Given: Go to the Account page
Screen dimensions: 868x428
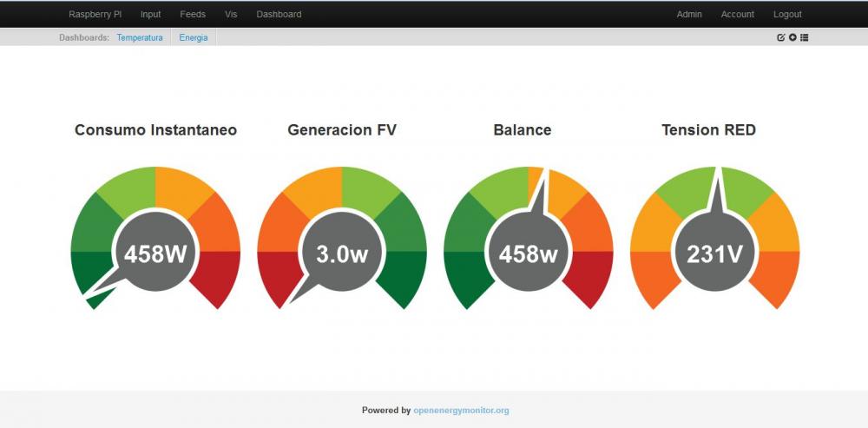Looking at the screenshot, I should 737,15.
